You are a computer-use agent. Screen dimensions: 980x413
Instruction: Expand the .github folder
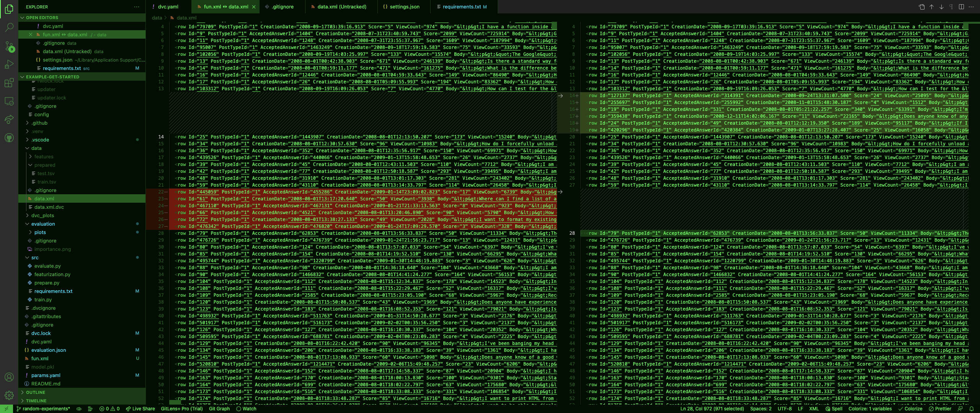tap(38, 123)
